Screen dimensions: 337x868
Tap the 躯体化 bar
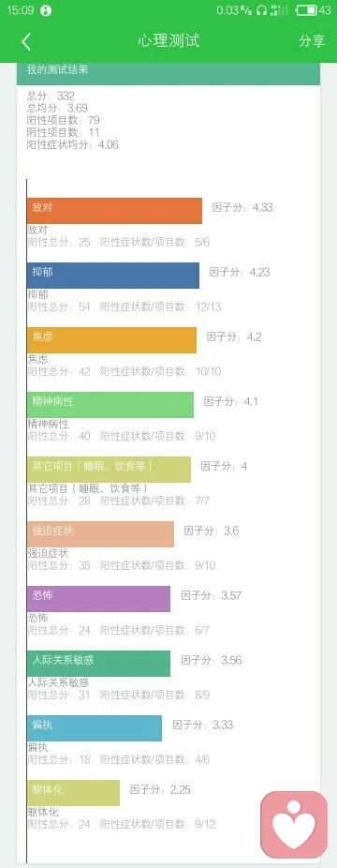click(x=73, y=793)
